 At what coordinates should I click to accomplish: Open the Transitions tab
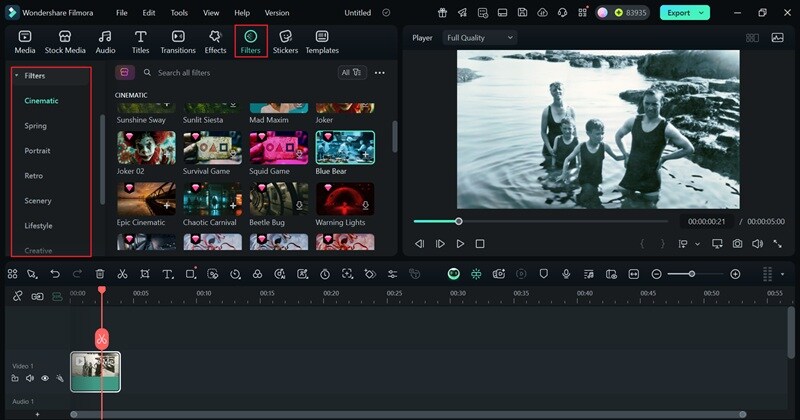(178, 42)
